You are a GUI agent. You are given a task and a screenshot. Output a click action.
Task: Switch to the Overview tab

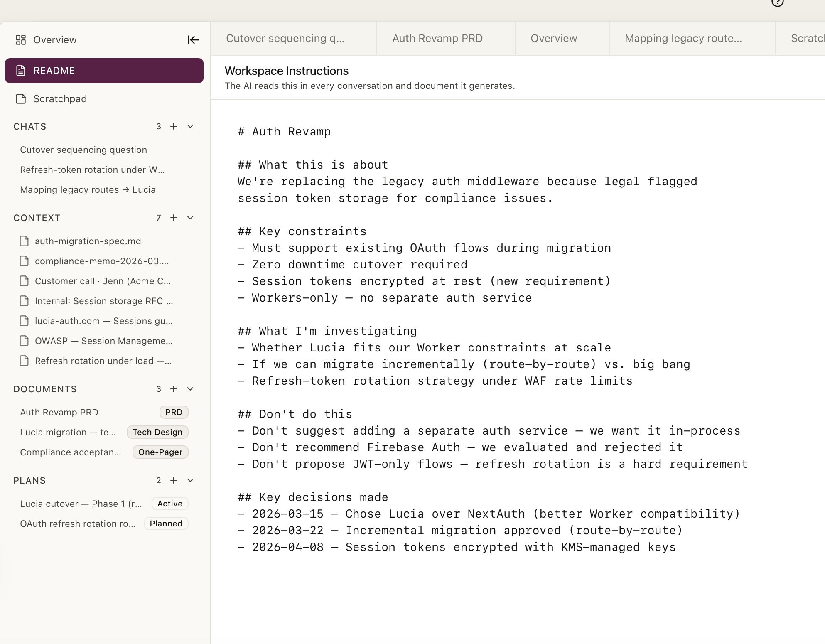pos(553,38)
